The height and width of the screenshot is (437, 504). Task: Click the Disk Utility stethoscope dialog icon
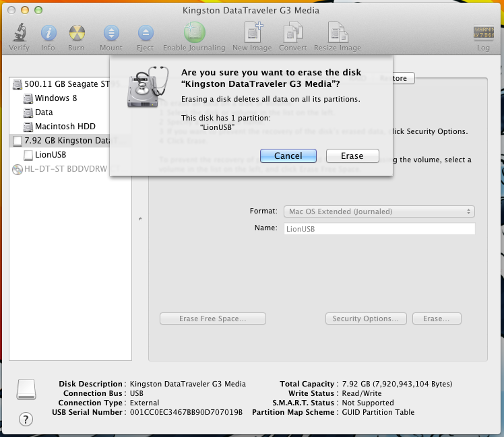click(148, 87)
